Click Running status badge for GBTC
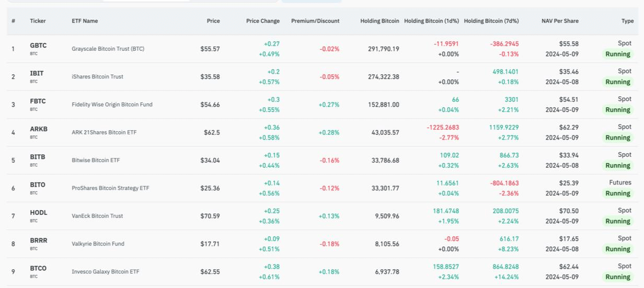 click(617, 54)
